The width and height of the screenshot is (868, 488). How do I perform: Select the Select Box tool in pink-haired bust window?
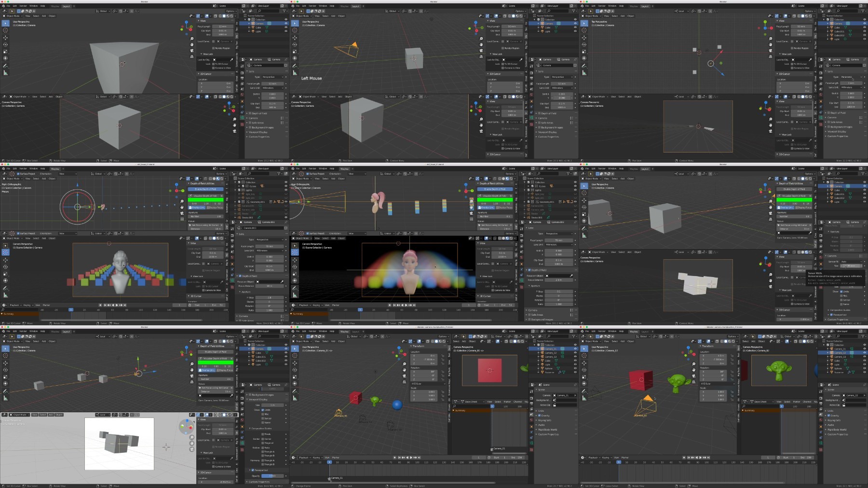(x=295, y=246)
